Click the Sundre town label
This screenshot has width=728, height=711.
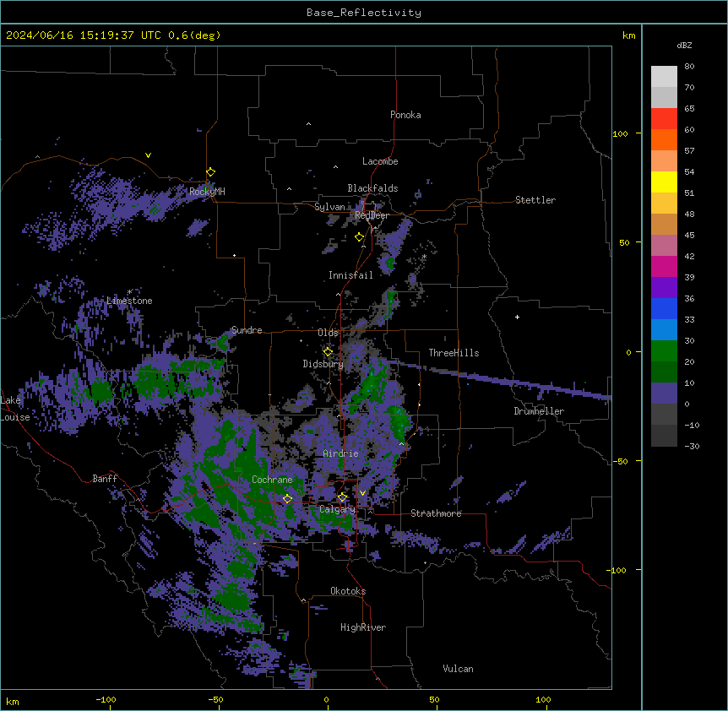pos(247,330)
